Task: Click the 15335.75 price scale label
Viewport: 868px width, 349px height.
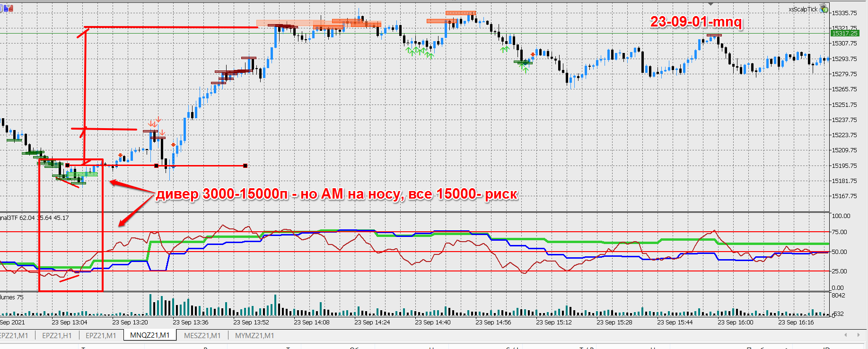Action: coord(844,13)
